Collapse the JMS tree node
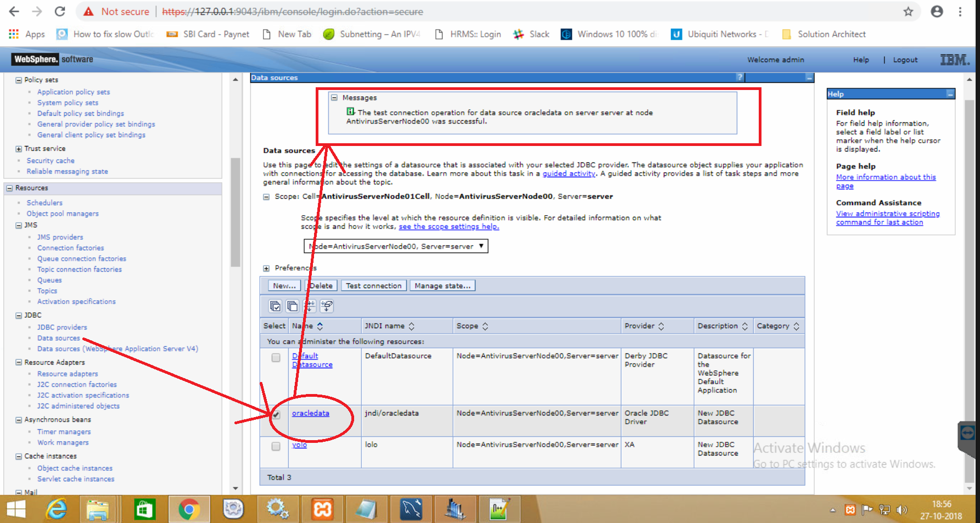980x523 pixels. coord(19,226)
